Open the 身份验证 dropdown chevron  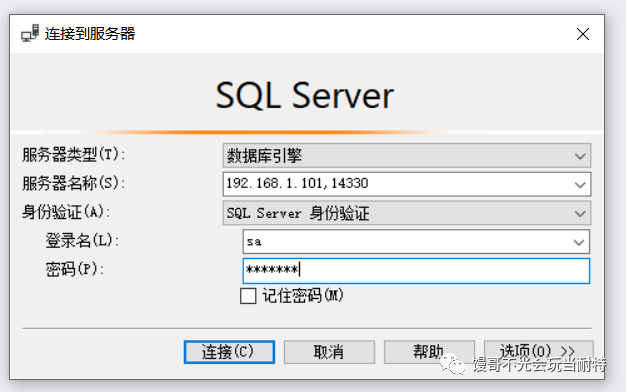click(x=580, y=214)
